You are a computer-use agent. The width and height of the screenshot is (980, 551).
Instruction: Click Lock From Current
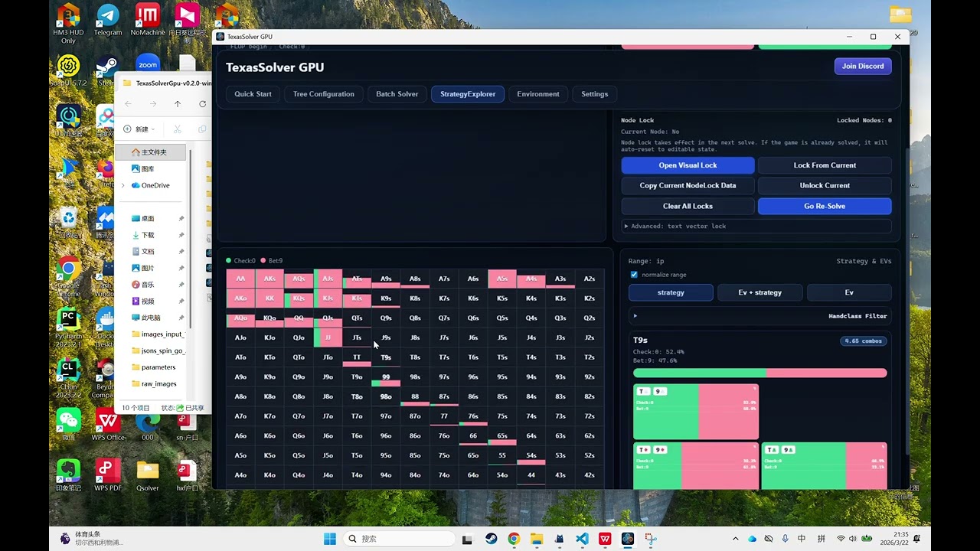(825, 165)
